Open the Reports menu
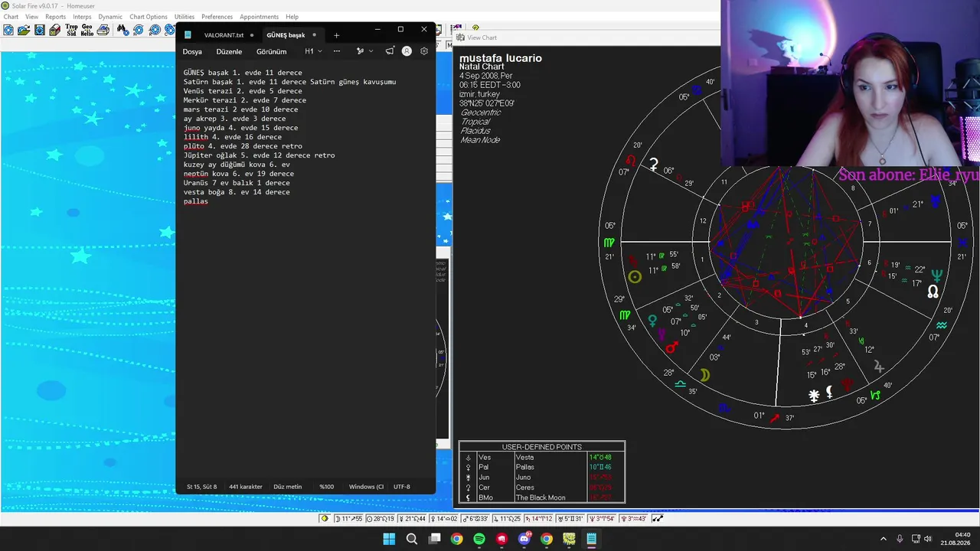Image resolution: width=980 pixels, height=551 pixels. tap(56, 16)
